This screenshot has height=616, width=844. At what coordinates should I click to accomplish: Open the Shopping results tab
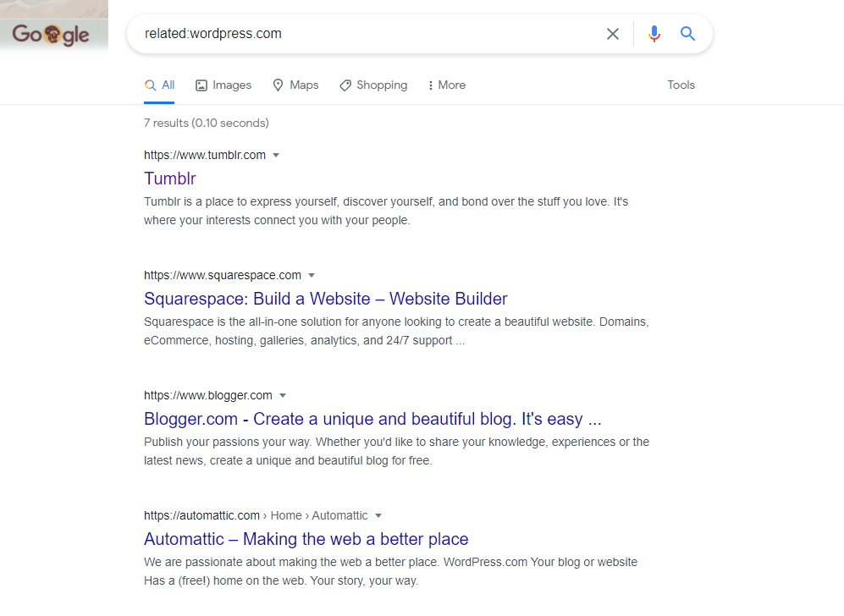(x=373, y=85)
